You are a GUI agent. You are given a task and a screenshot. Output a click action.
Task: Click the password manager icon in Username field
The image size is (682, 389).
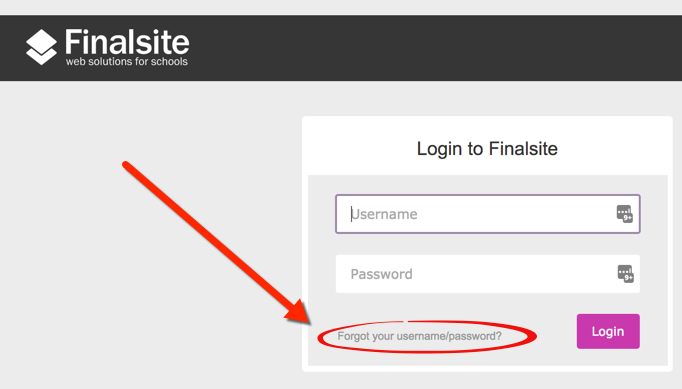(625, 214)
